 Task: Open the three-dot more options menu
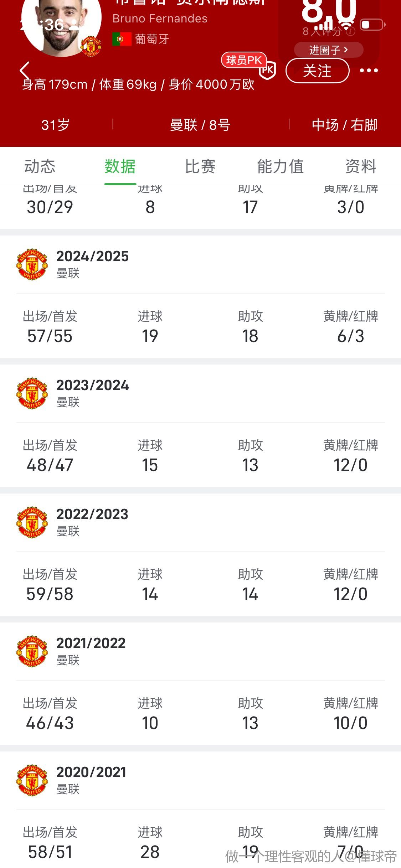(369, 71)
